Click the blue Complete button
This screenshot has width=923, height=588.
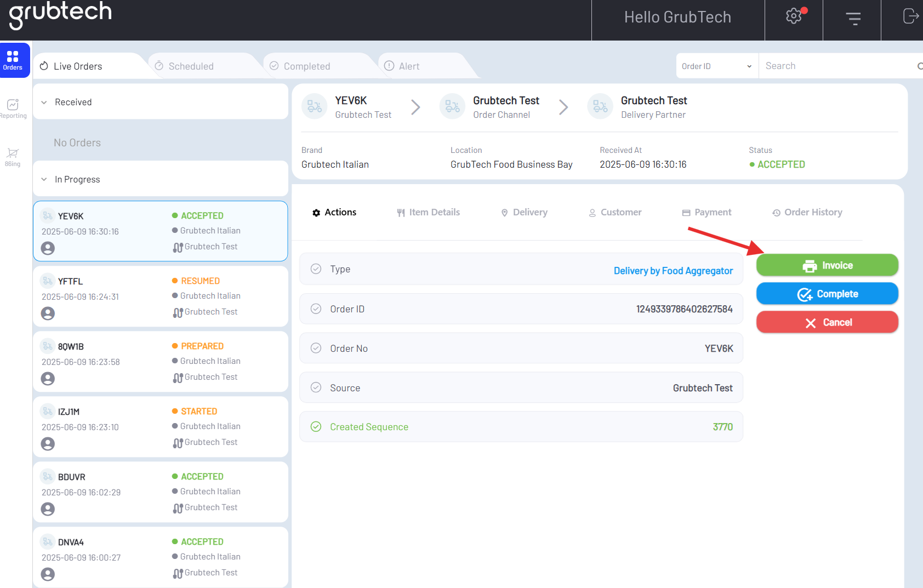click(x=827, y=294)
